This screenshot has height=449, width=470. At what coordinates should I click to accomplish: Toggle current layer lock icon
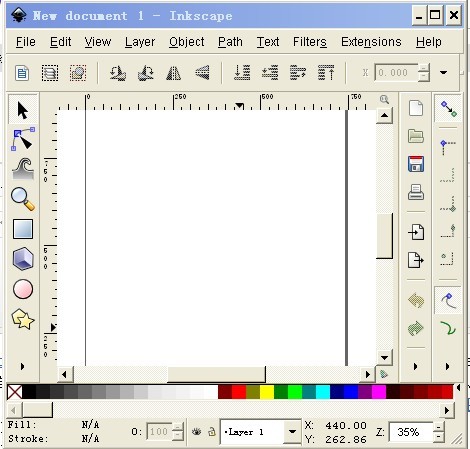(212, 432)
